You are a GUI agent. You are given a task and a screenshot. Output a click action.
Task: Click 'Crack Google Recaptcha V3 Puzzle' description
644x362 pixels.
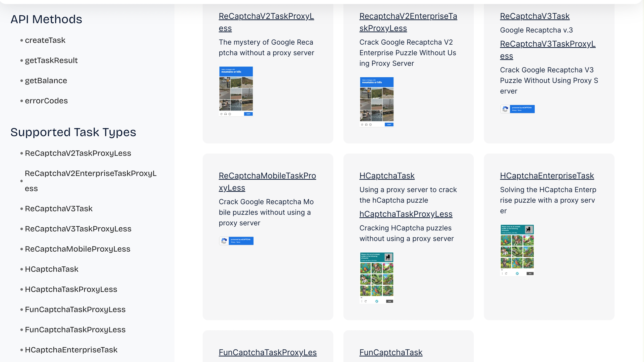click(x=549, y=81)
